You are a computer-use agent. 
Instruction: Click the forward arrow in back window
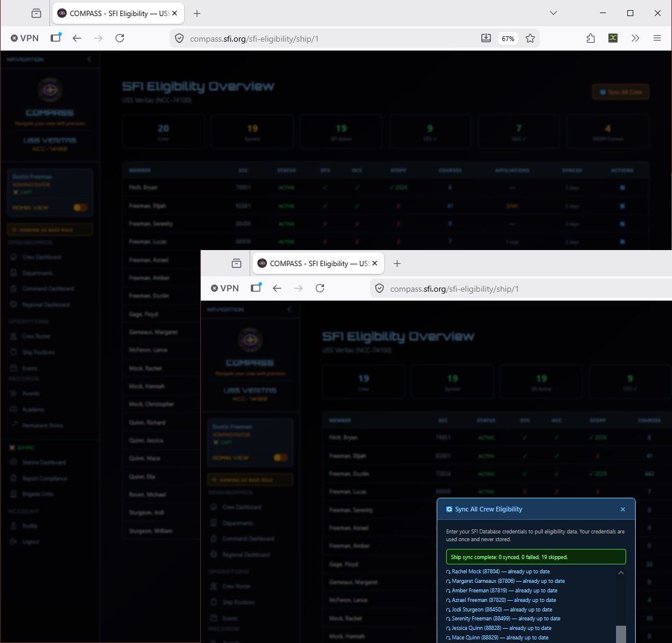tap(98, 38)
